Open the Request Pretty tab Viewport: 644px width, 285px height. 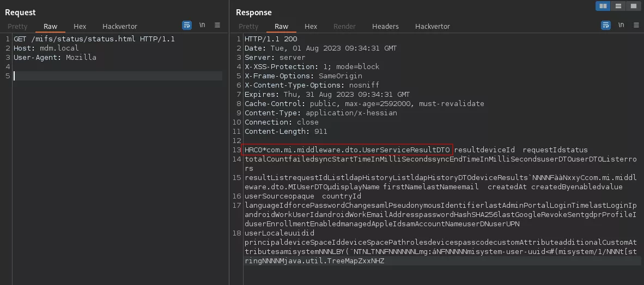(17, 26)
